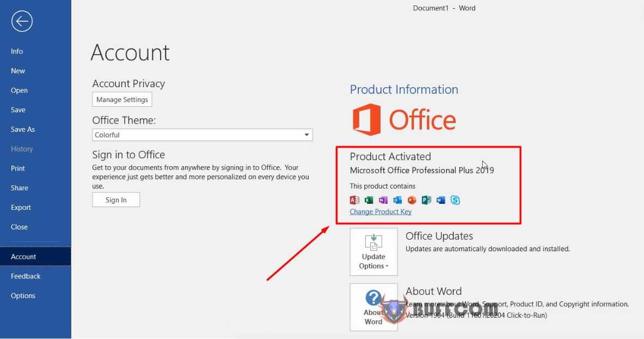644x339 pixels.
Task: Open the Office Theme dropdown
Action: click(202, 135)
